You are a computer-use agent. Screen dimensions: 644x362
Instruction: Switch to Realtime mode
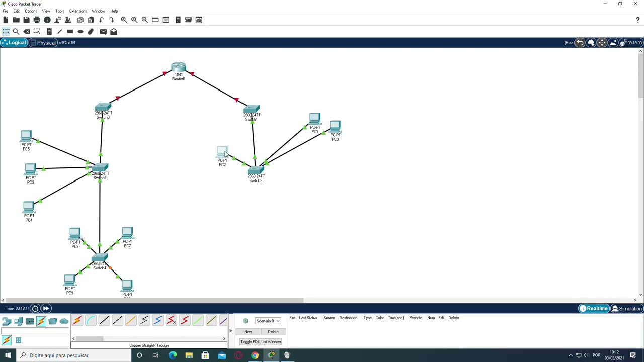(x=594, y=309)
